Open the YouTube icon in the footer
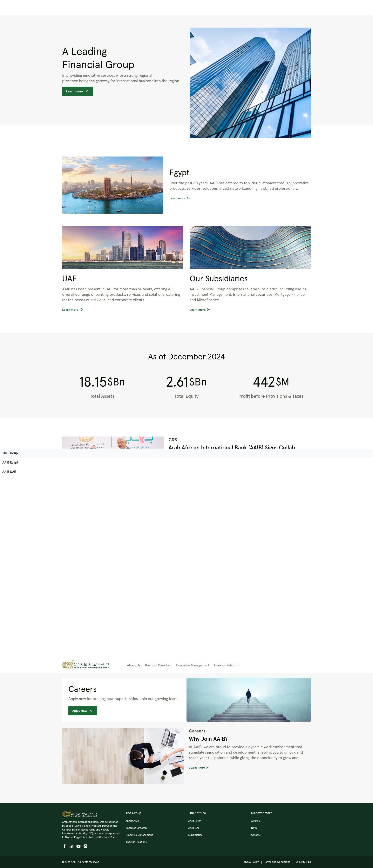The width and height of the screenshot is (373, 868). pyautogui.click(x=78, y=846)
